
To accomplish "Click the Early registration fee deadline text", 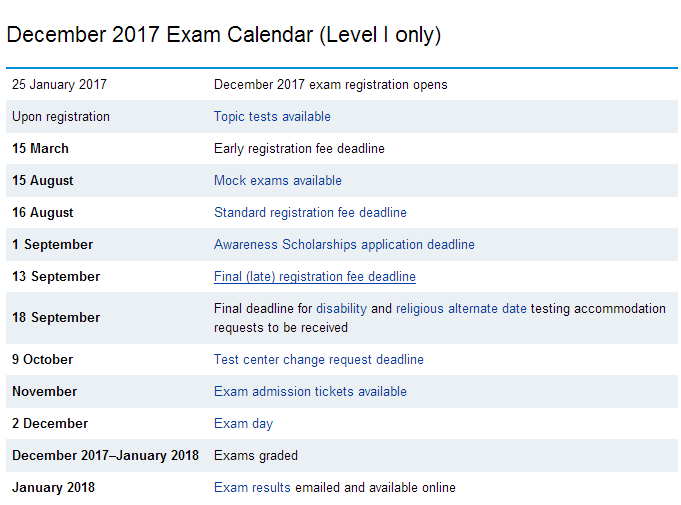I will [299, 149].
